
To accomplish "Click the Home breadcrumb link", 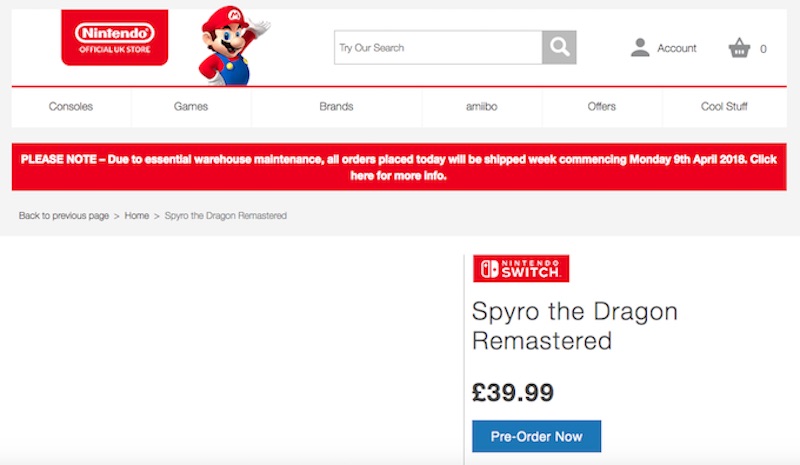I will (x=136, y=216).
